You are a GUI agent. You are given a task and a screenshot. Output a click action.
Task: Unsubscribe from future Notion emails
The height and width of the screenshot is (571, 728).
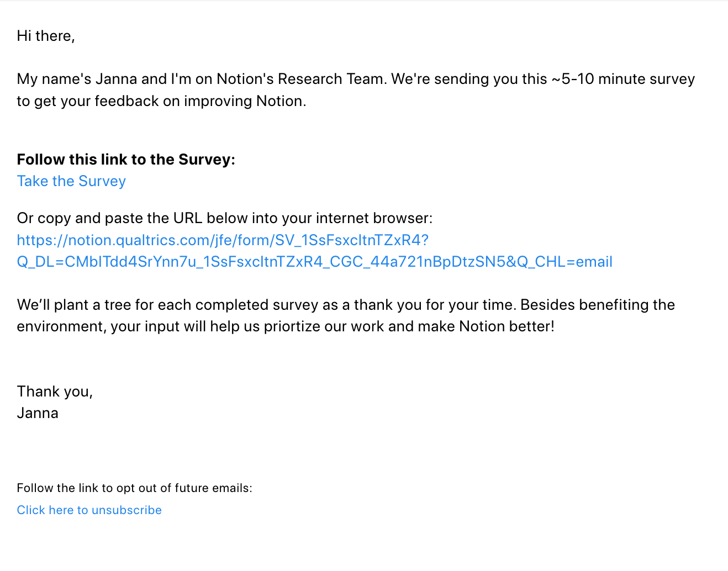(x=89, y=510)
